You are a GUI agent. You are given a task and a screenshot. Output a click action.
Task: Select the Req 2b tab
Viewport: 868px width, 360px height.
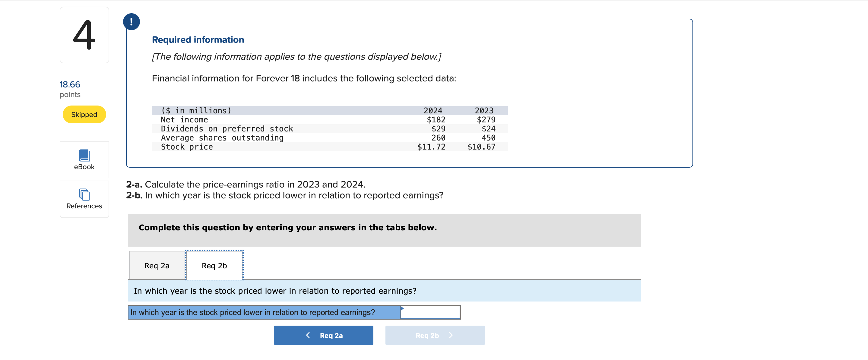pos(214,265)
